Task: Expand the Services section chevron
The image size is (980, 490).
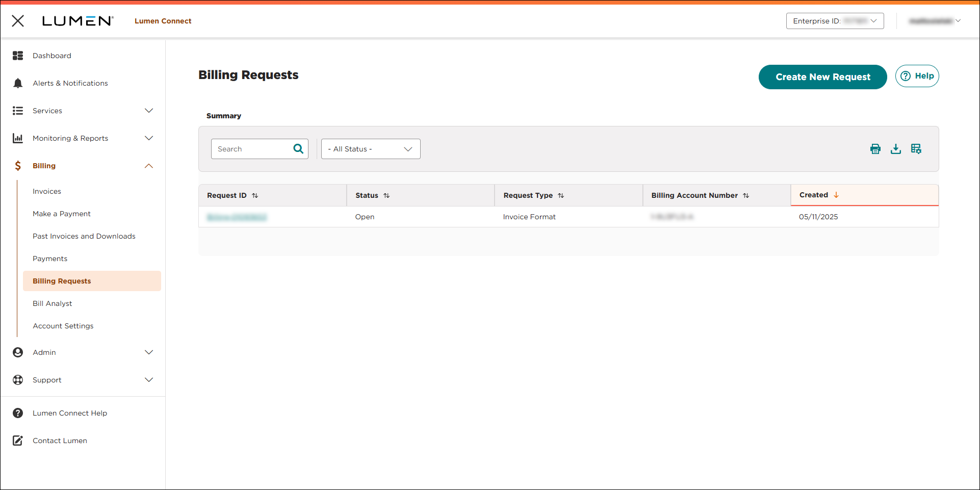Action: click(x=149, y=110)
